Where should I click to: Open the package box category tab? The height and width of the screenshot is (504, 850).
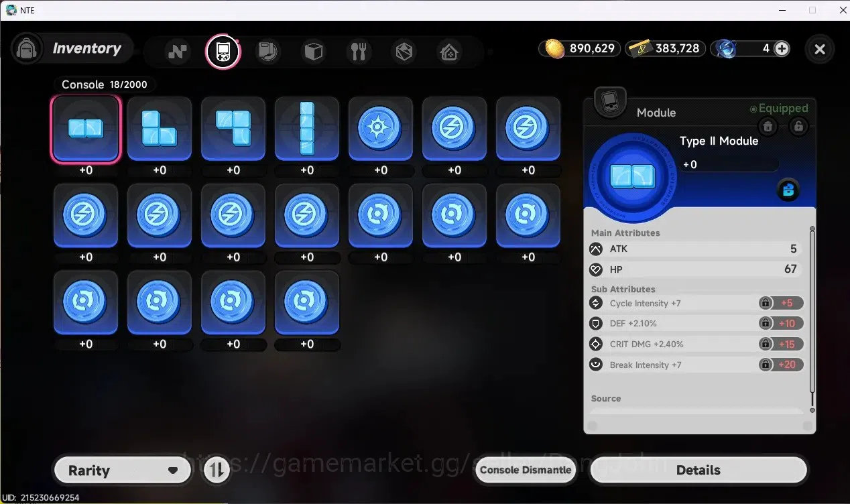click(x=404, y=51)
